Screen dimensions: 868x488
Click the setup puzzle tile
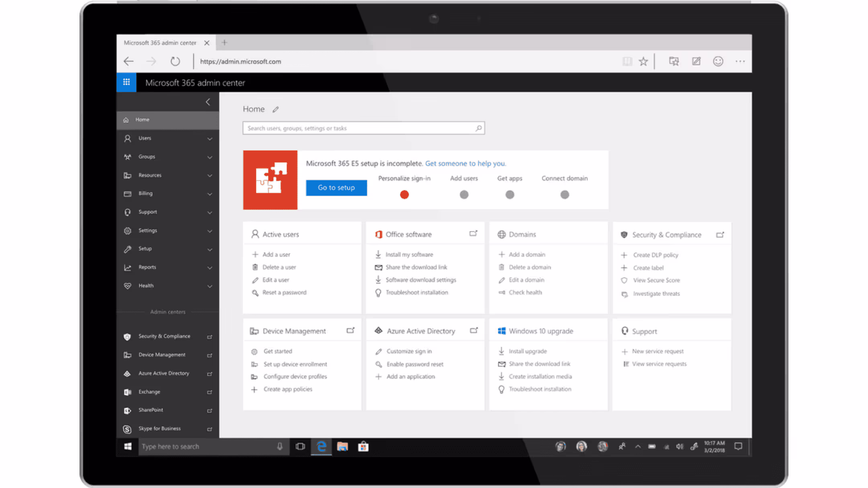(x=270, y=180)
